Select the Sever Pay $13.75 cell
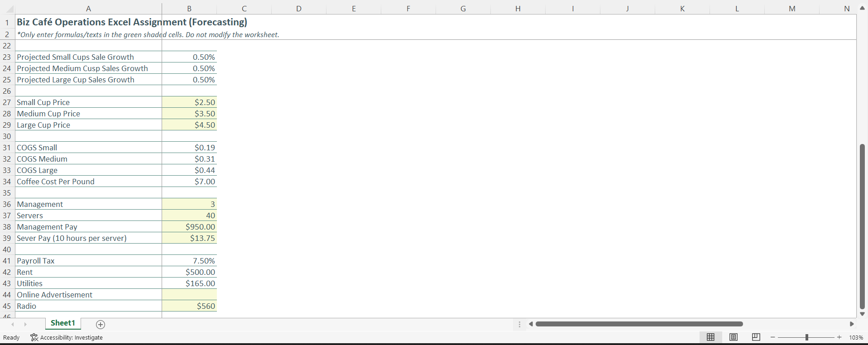Image resolution: width=868 pixels, height=345 pixels. tap(189, 238)
